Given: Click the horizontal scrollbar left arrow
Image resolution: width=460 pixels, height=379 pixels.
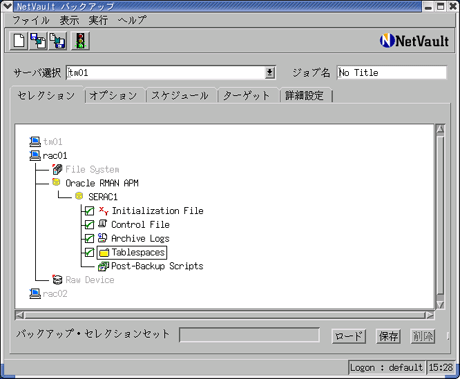Looking at the screenshot, I should (20, 315).
